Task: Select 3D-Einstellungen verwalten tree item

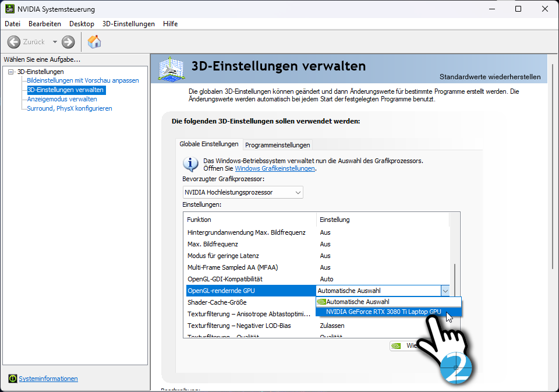Action: click(x=66, y=90)
